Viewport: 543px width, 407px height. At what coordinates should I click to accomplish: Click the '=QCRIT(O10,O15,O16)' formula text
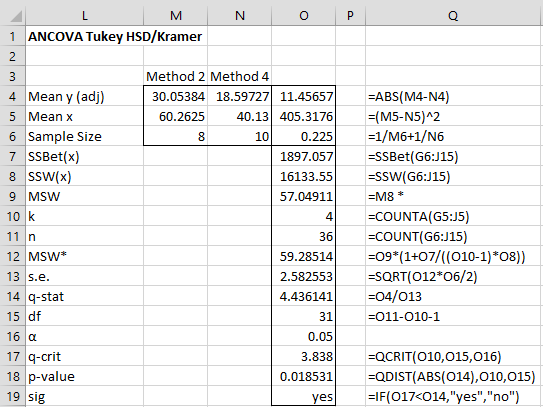435,357
